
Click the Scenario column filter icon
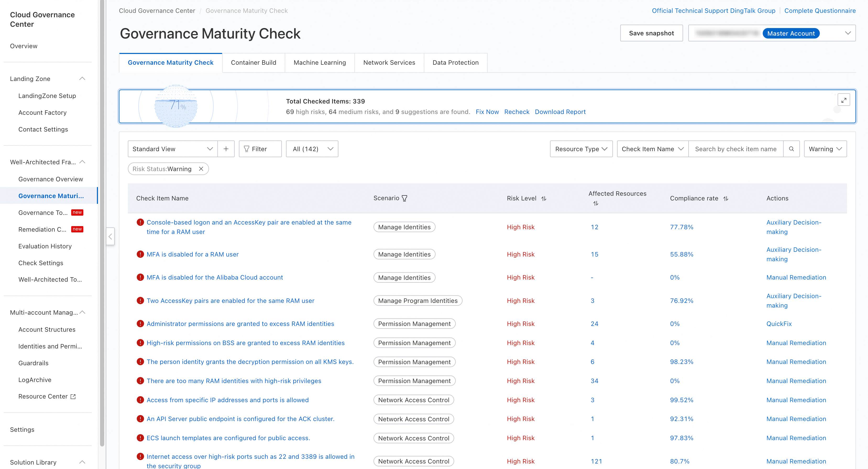pyautogui.click(x=404, y=198)
